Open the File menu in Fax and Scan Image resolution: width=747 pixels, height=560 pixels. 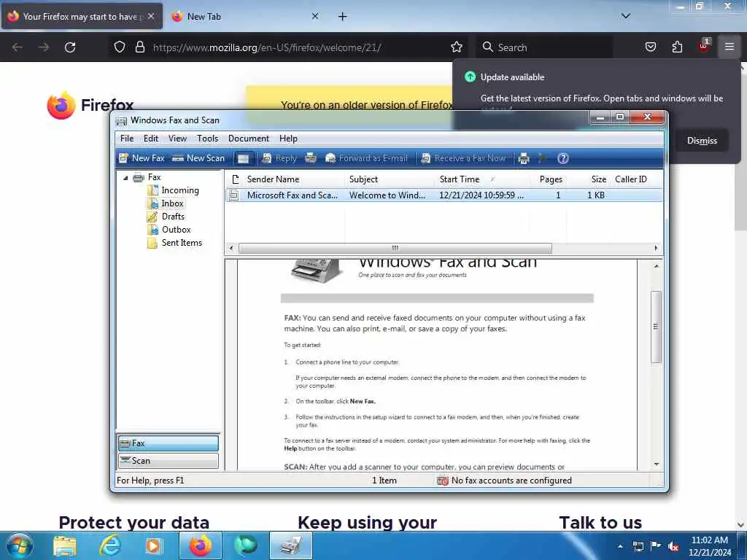point(127,139)
